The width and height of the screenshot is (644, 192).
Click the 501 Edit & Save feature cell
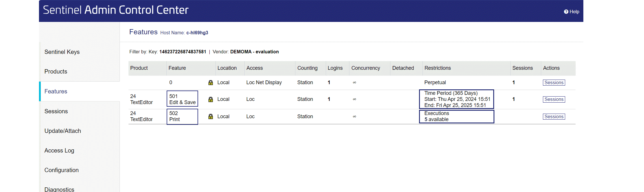182,99
